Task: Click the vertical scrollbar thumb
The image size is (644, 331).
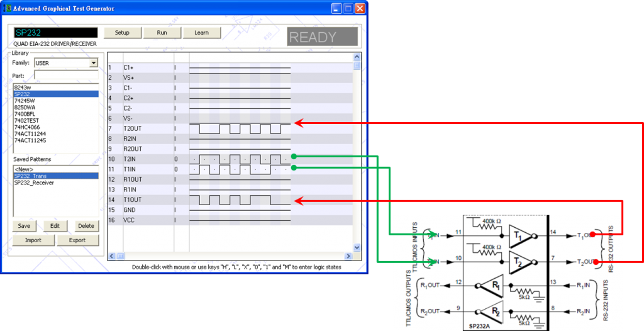Action: coord(357,65)
